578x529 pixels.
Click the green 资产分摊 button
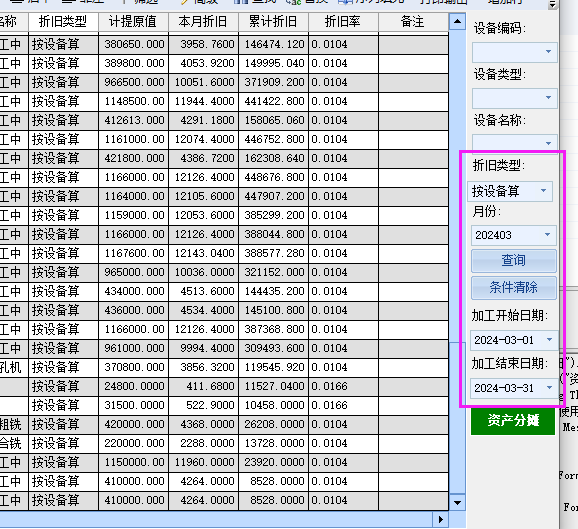point(513,420)
